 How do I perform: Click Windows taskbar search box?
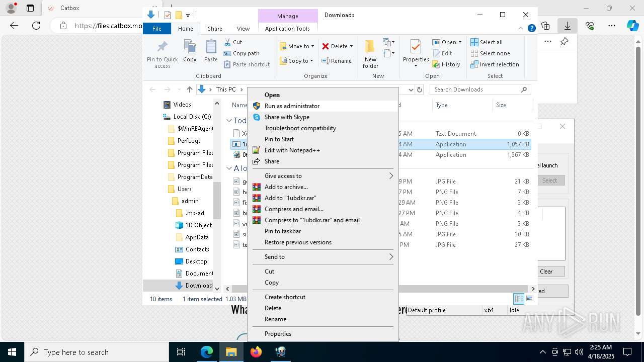click(97, 352)
